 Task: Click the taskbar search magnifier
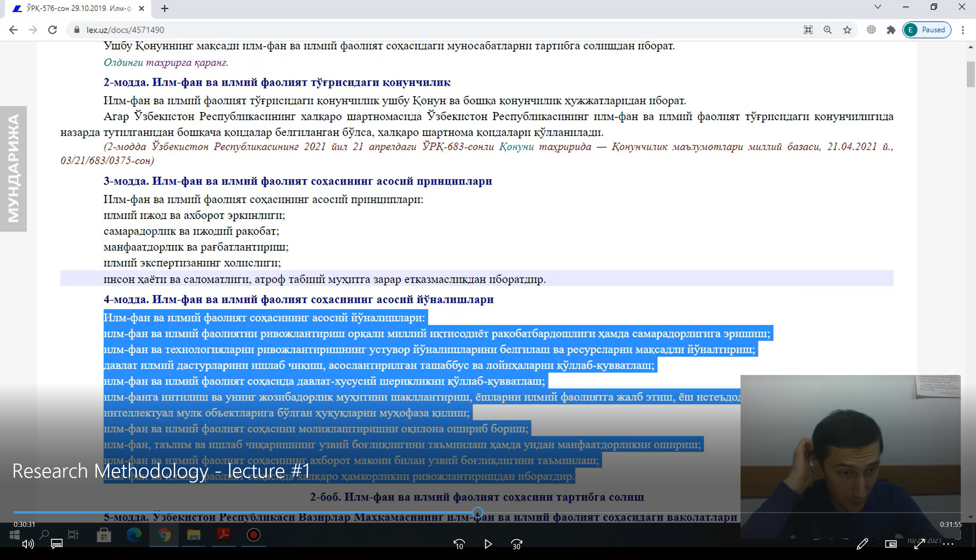point(44,534)
